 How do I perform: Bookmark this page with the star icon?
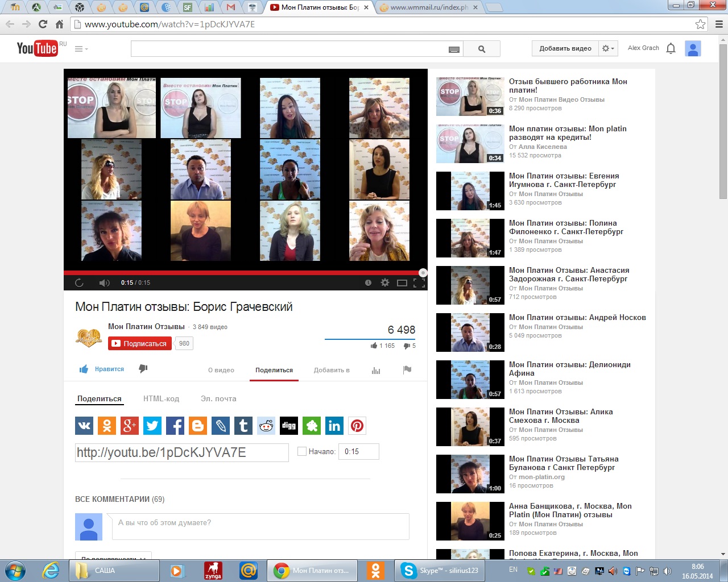pyautogui.click(x=701, y=24)
